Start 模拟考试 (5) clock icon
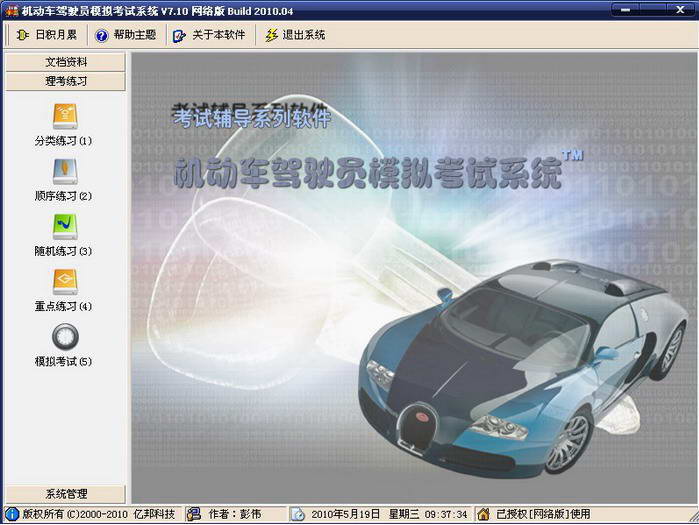This screenshot has width=699, height=525. (x=65, y=337)
